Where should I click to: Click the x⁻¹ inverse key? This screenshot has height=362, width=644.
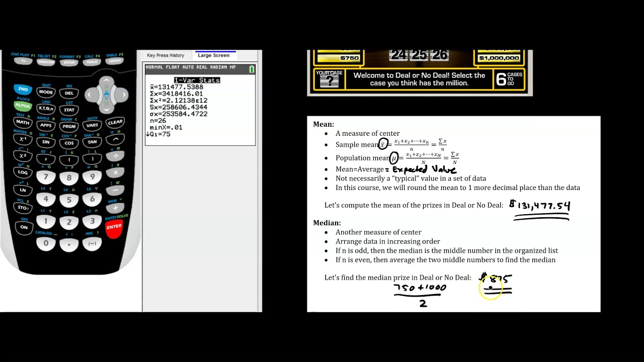[x=23, y=139]
